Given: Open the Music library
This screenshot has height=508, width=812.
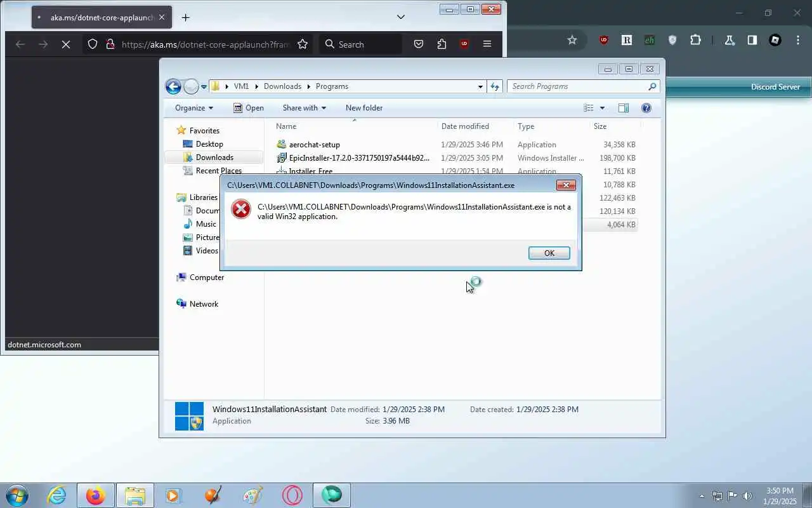Looking at the screenshot, I should click(206, 224).
